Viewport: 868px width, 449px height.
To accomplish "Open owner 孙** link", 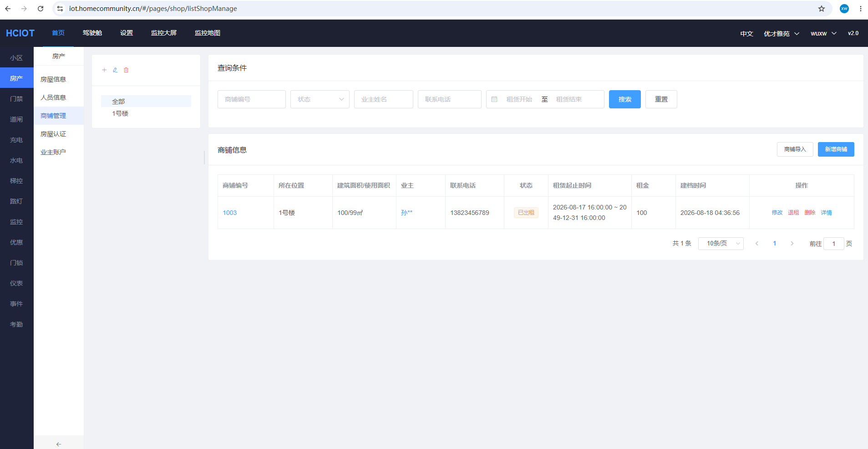I will [x=406, y=213].
